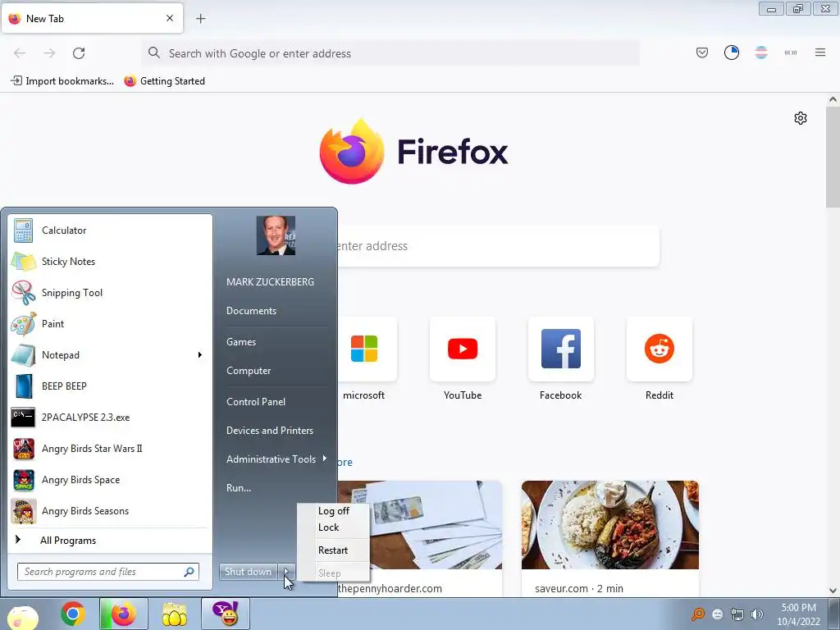This screenshot has height=630, width=840.
Task: Select Sleep from power menu
Action: point(333,573)
